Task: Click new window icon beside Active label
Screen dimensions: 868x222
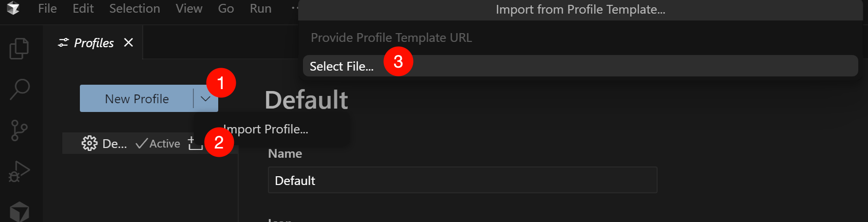Action: click(195, 144)
